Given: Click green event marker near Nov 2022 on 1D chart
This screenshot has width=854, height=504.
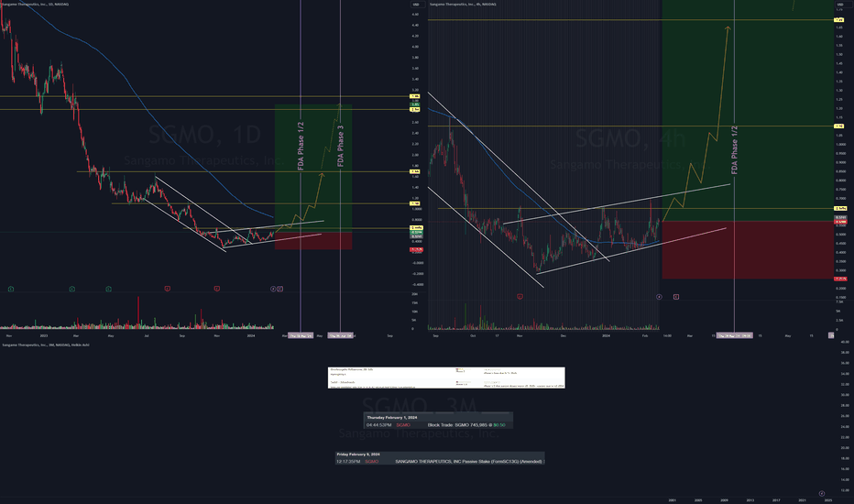Looking at the screenshot, I should click(11, 289).
